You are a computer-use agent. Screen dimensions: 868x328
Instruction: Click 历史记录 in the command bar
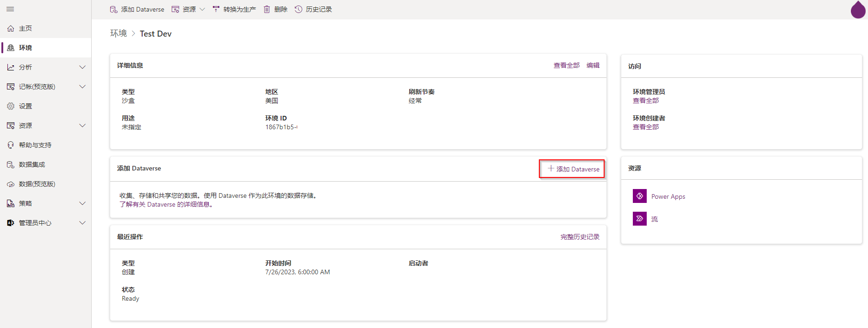point(319,9)
